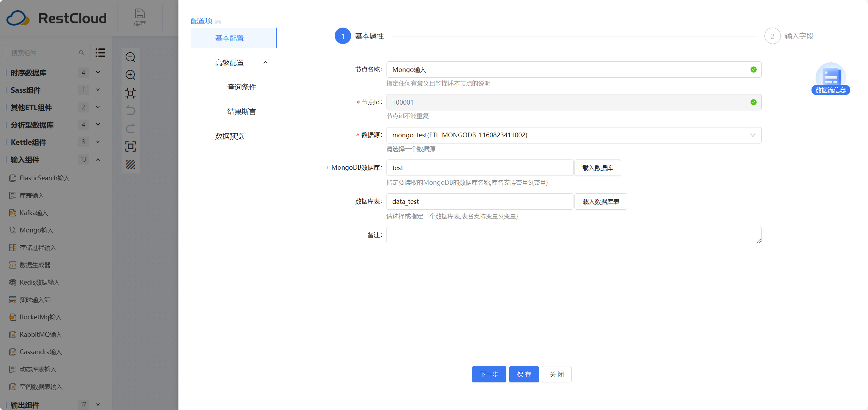The image size is (868, 410).
Task: Select 数据生成器 component icon
Action: coord(13,265)
